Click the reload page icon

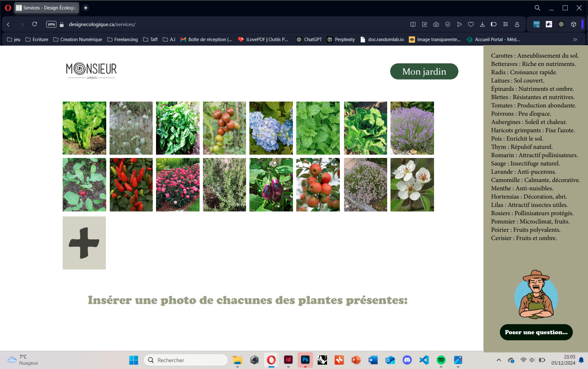point(35,24)
